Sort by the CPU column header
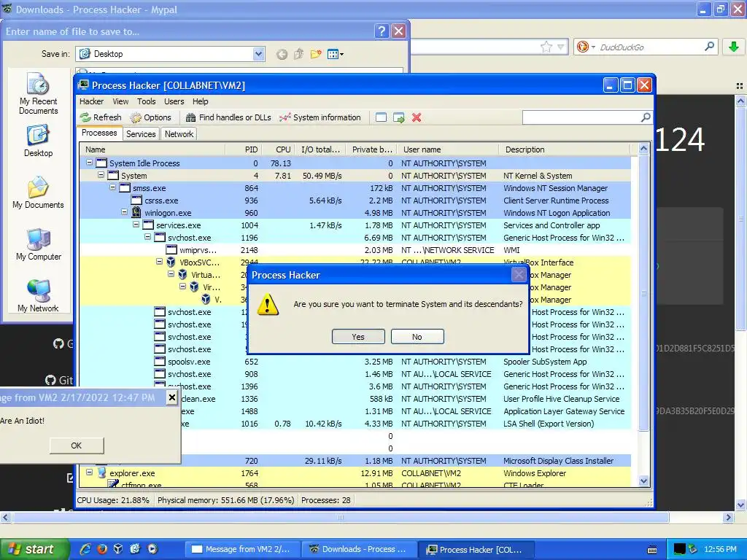747x560 pixels. coord(278,149)
